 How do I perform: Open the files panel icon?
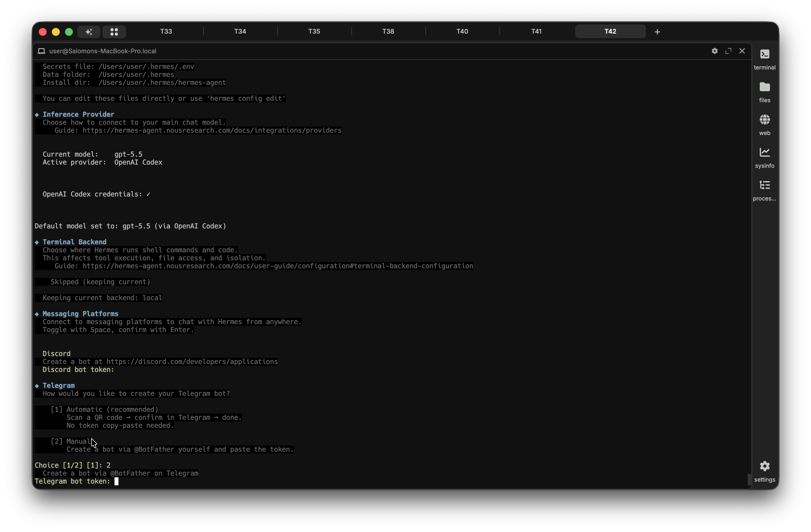[764, 92]
